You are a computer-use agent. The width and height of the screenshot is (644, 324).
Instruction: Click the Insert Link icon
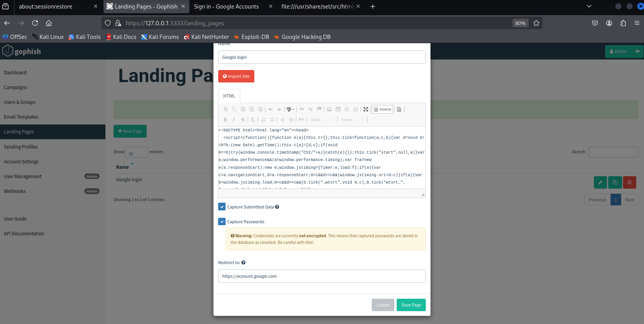pos(301,109)
